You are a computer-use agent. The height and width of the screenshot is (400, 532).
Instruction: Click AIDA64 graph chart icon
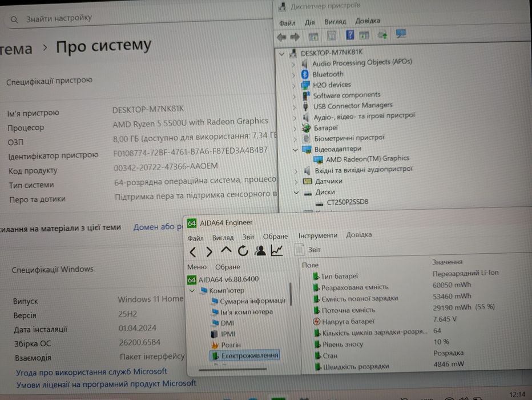point(277,250)
